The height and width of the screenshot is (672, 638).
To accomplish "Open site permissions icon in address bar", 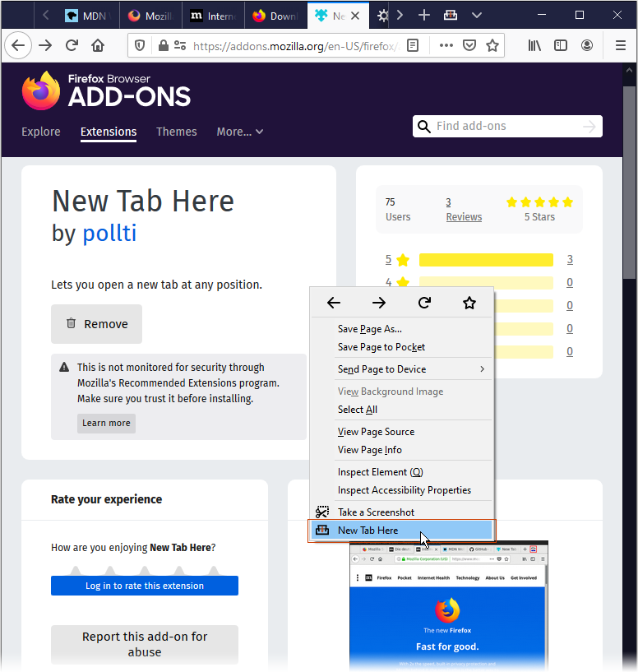I will pos(180,45).
